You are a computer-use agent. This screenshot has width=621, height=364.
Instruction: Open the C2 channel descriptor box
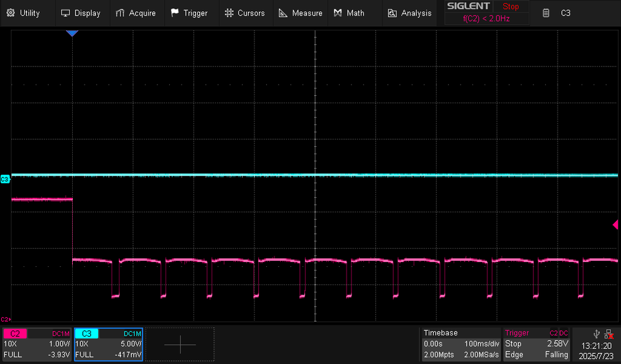point(37,344)
